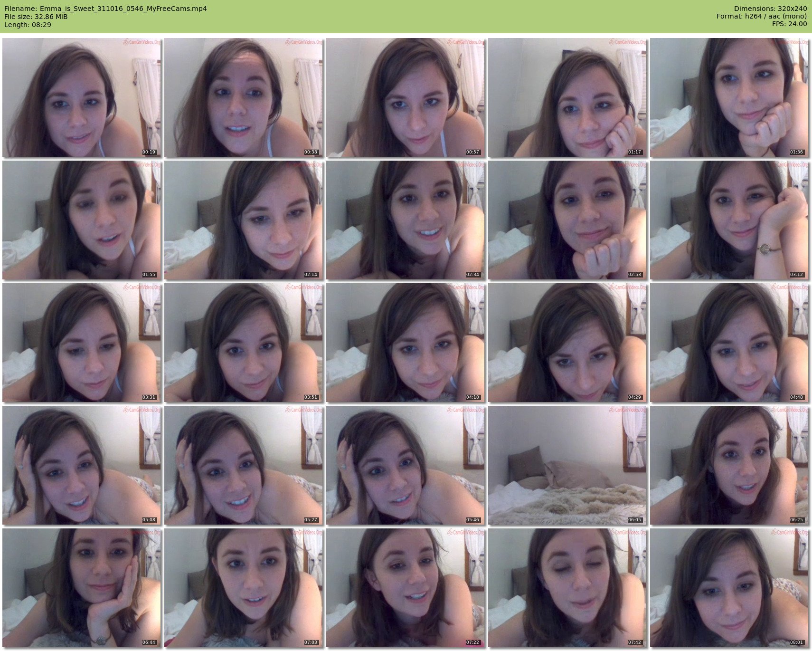Open the thumbnail at 03:12
This screenshot has height=651, width=812.
pyautogui.click(x=729, y=220)
